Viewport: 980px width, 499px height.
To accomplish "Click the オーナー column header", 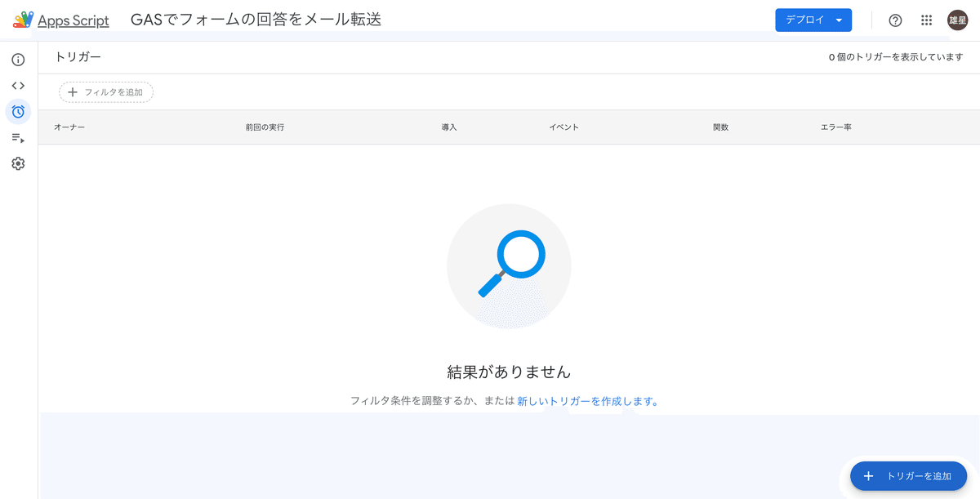I will (69, 127).
